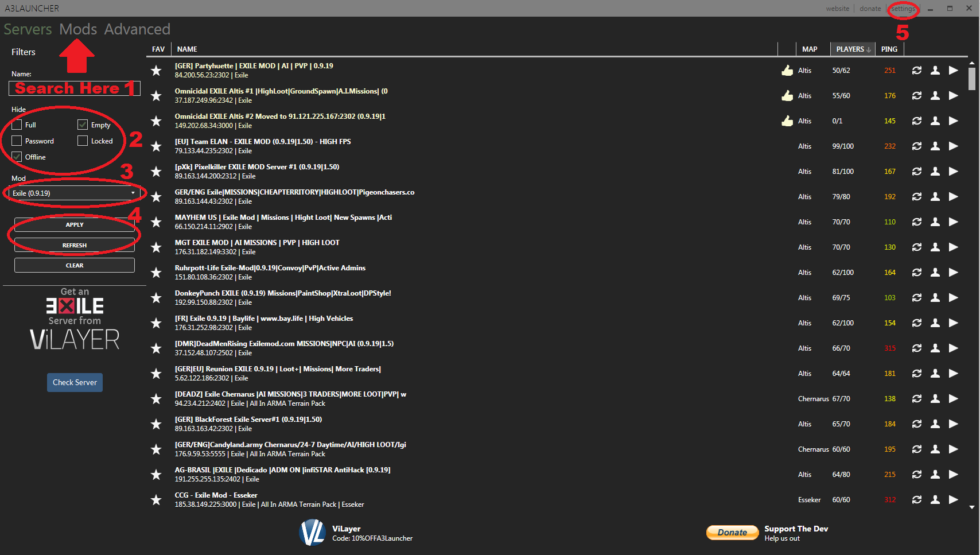The image size is (980, 555).
Task: Join the Team ELAN EXILE server
Action: tap(954, 146)
